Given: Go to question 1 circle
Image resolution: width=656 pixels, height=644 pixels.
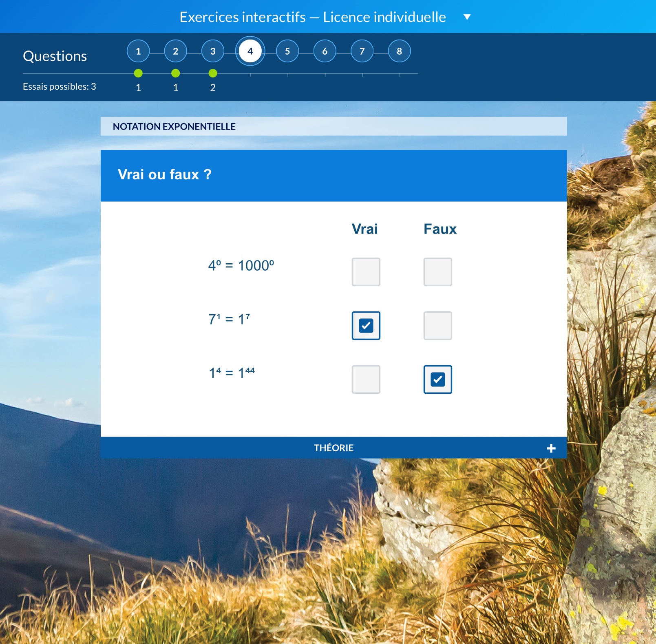Looking at the screenshot, I should coord(138,51).
